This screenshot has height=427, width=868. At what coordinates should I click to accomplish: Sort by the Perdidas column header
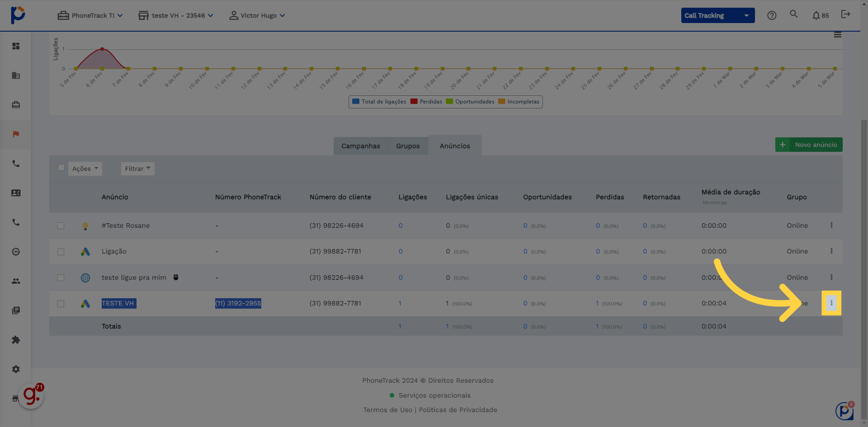pos(610,197)
